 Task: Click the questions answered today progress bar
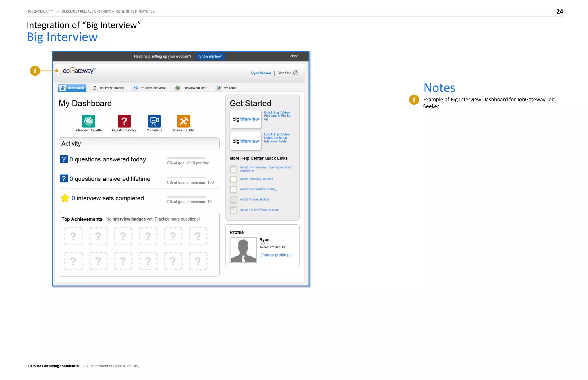(186, 158)
